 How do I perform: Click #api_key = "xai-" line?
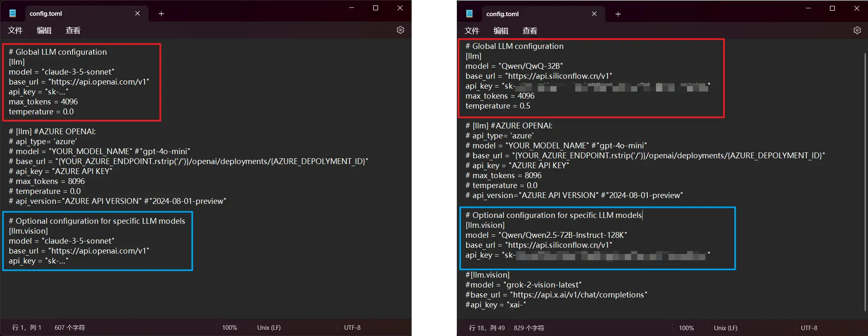(x=496, y=305)
